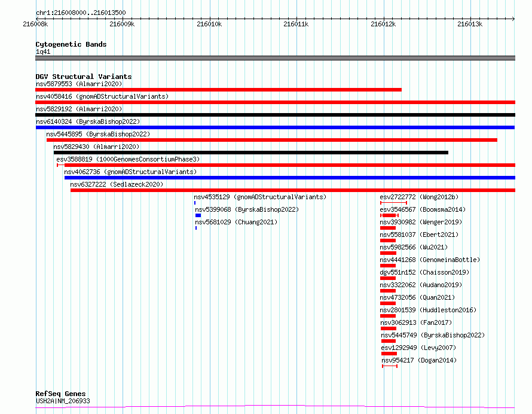This screenshot has height=414, width=532.
Task: Select nsv3930982 (Wenger2019) label
Action: pyautogui.click(x=421, y=222)
